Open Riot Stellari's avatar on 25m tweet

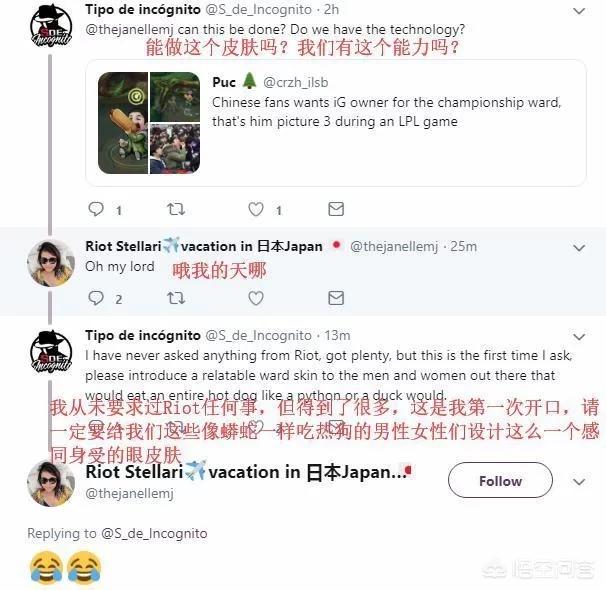(x=51, y=263)
